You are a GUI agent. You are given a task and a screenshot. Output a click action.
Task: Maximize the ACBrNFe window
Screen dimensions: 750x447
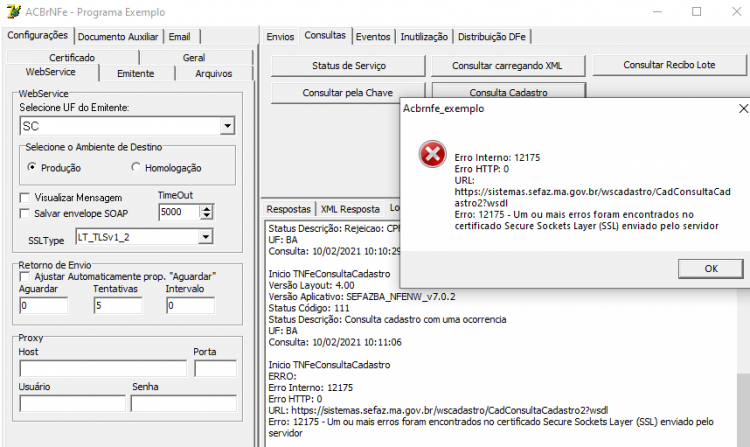click(x=696, y=11)
